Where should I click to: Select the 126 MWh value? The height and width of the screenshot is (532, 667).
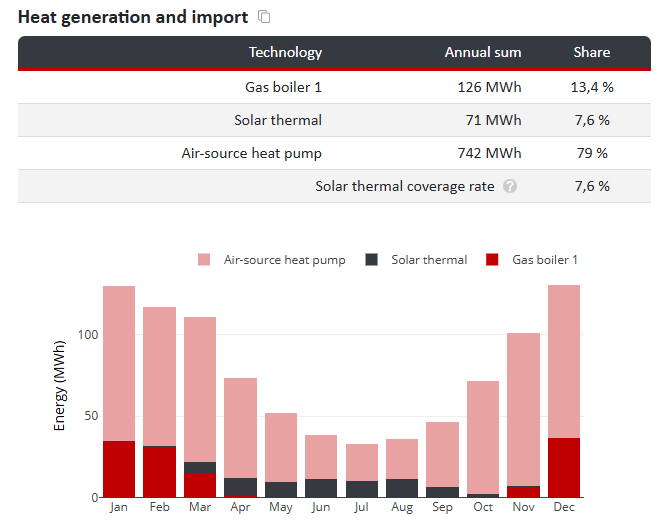point(489,87)
